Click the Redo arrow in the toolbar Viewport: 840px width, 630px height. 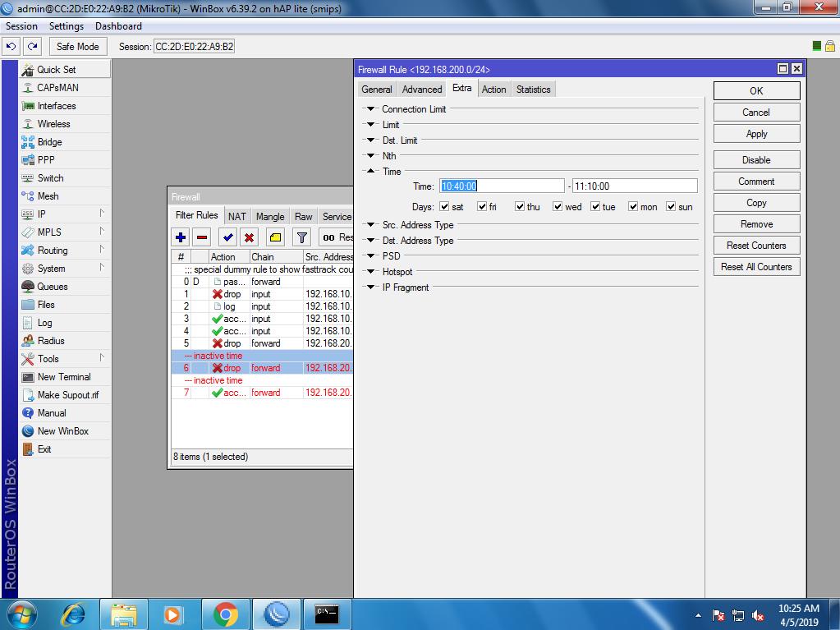[33, 47]
